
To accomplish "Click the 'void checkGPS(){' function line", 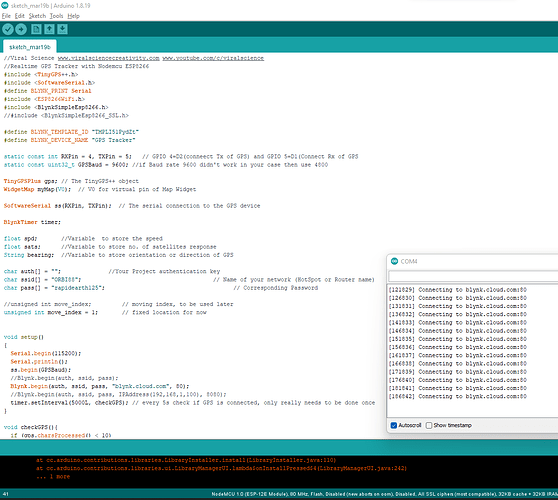I will [31, 427].
